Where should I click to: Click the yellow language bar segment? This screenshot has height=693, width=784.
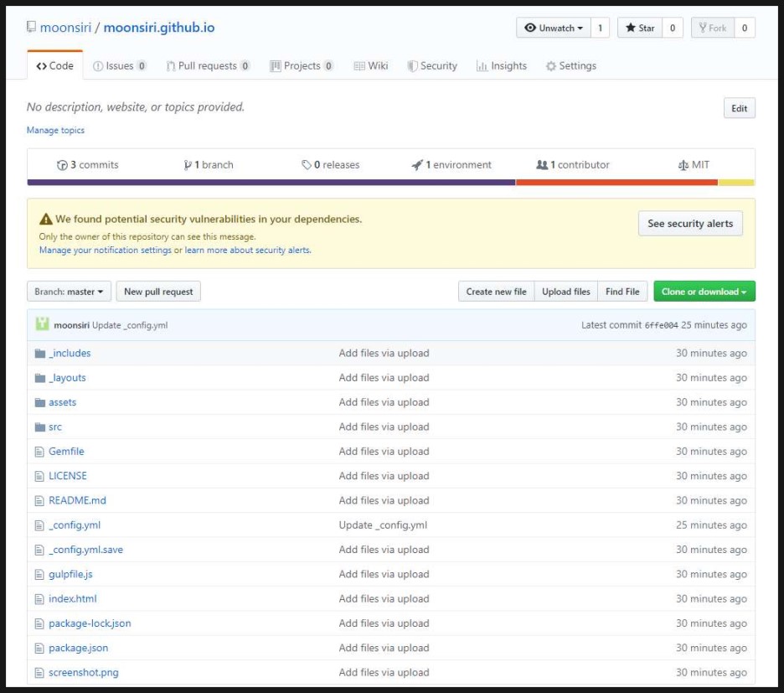click(736, 183)
